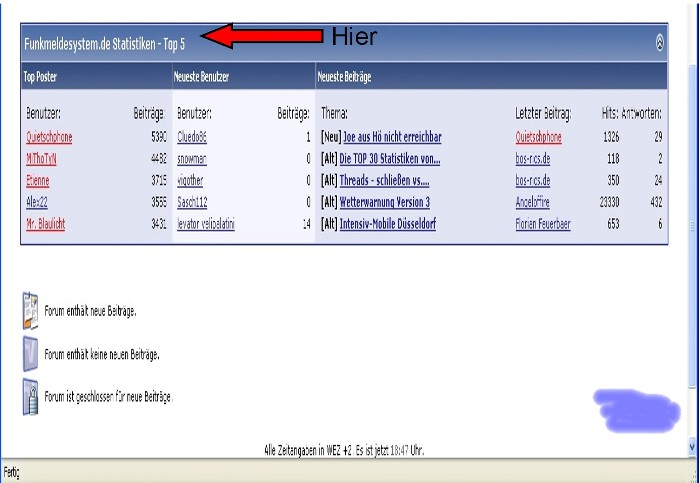Open Sasch112 user profile
700x483 pixels.
pyautogui.click(x=192, y=202)
